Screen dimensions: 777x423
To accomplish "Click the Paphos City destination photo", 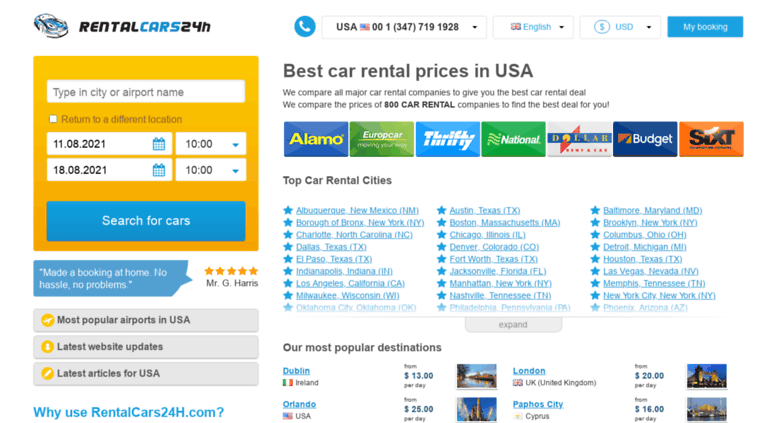I will coord(707,410).
